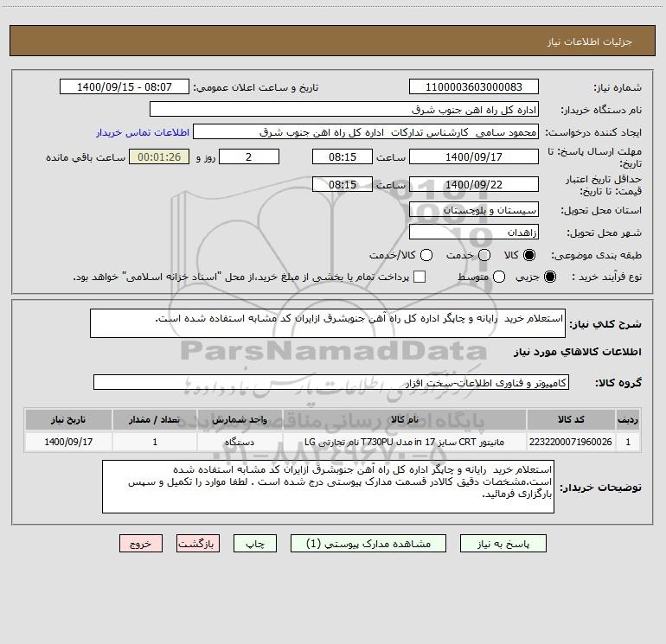Click the دستگاه unit cell
This screenshot has width=666, height=644.
coord(240,442)
